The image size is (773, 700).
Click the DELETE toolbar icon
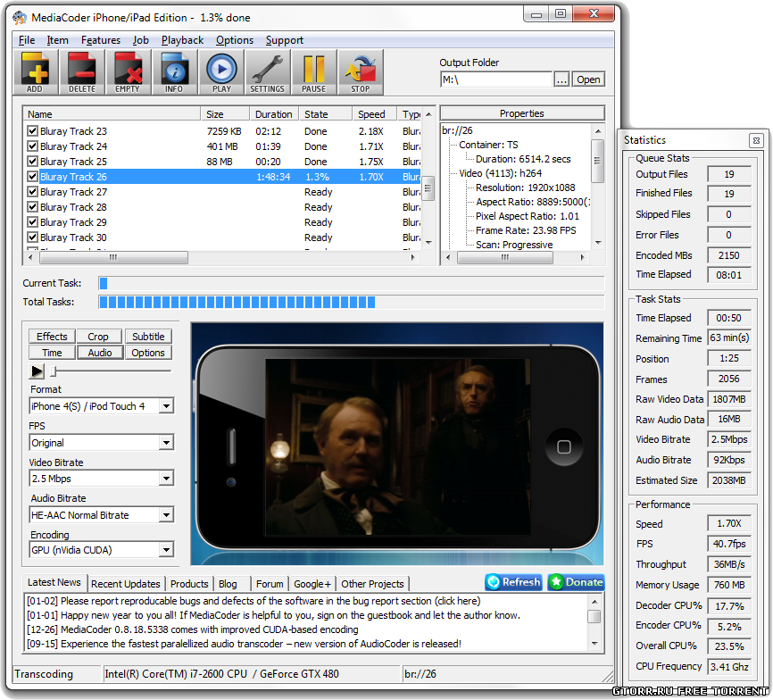(x=82, y=72)
